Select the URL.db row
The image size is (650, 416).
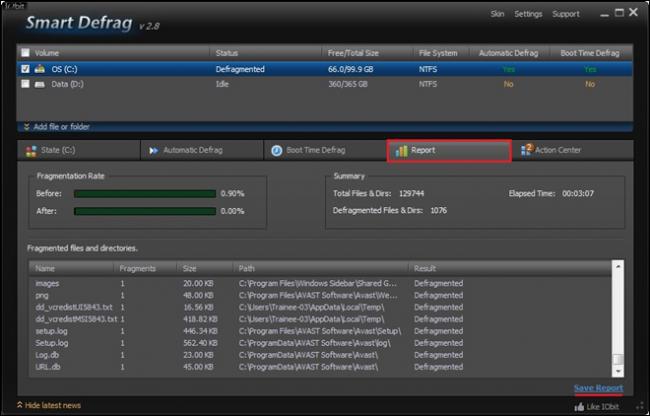pyautogui.click(x=320, y=367)
